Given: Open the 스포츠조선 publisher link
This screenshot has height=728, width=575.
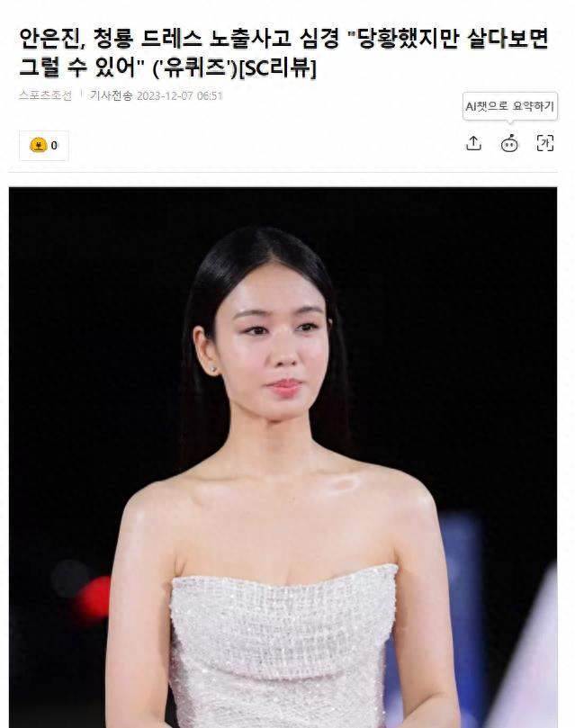Looking at the screenshot, I should 46,95.
